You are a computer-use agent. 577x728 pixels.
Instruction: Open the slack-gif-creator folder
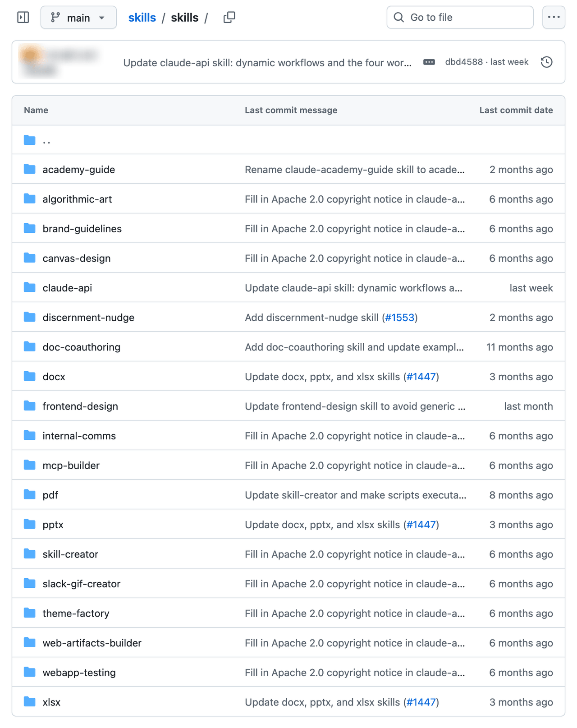tap(82, 584)
